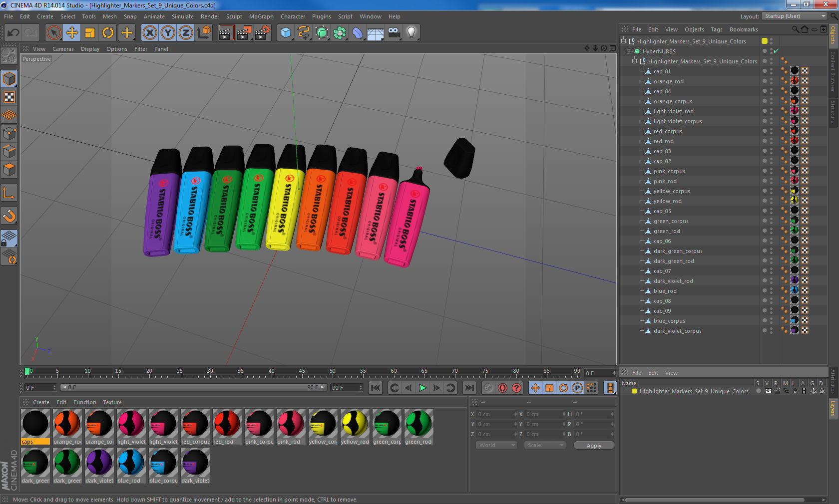Click the coordinate system icon

click(204, 33)
